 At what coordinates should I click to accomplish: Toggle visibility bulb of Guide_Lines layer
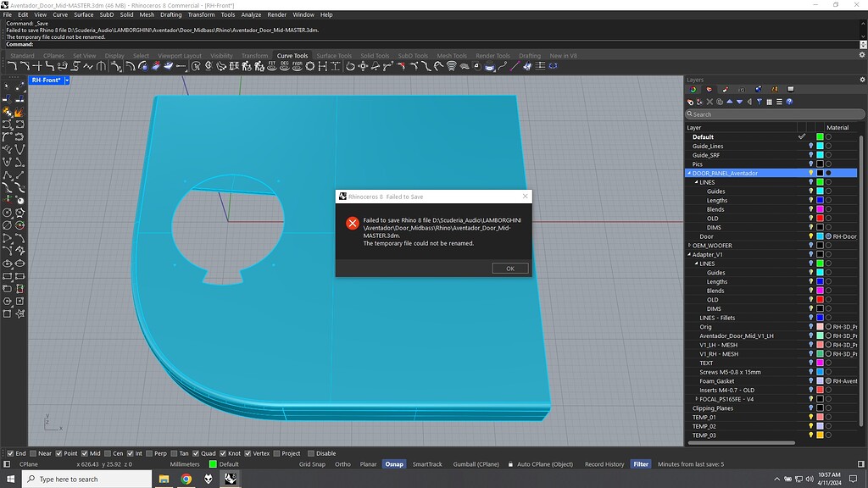(811, 147)
